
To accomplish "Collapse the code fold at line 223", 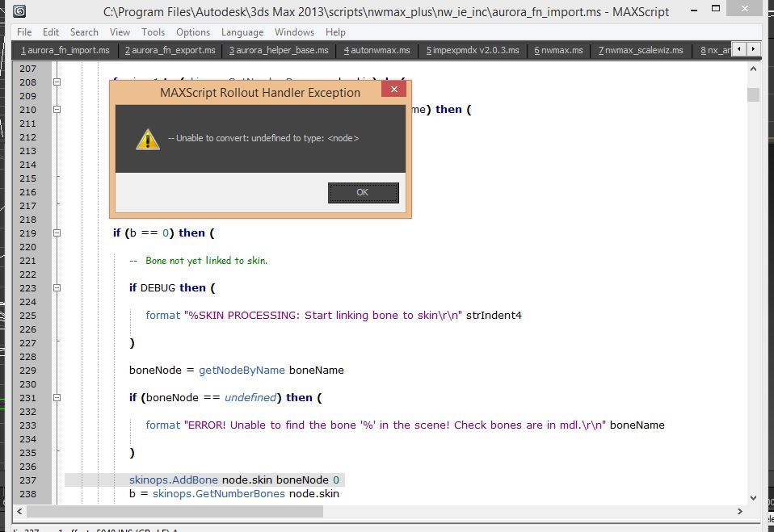I will [57, 288].
